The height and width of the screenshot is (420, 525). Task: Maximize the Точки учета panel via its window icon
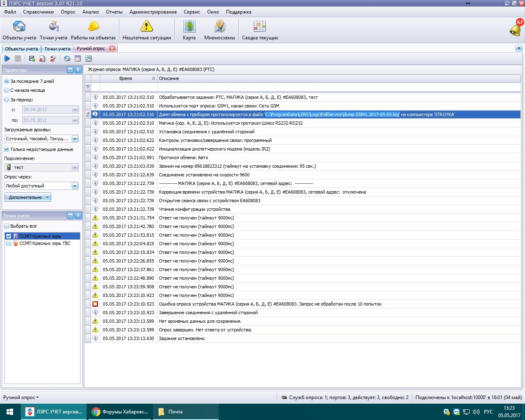(x=70, y=215)
